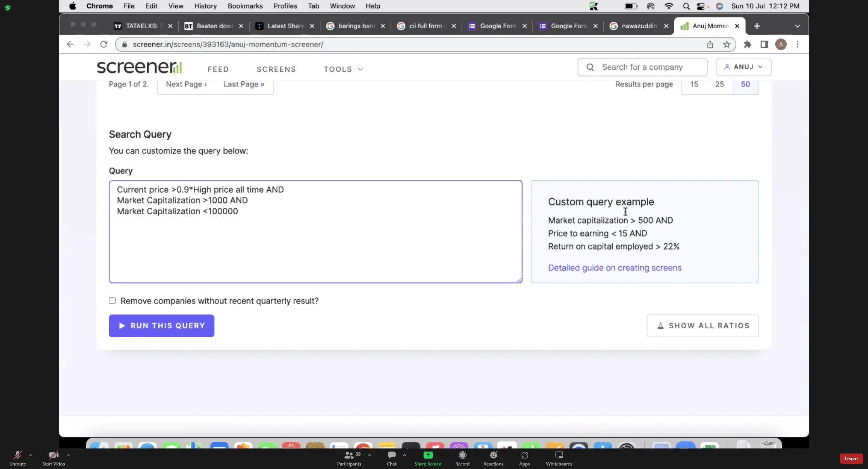Viewport: 868px width, 469px height.
Task: Toggle Start Video in Zoom
Action: pyautogui.click(x=53, y=455)
